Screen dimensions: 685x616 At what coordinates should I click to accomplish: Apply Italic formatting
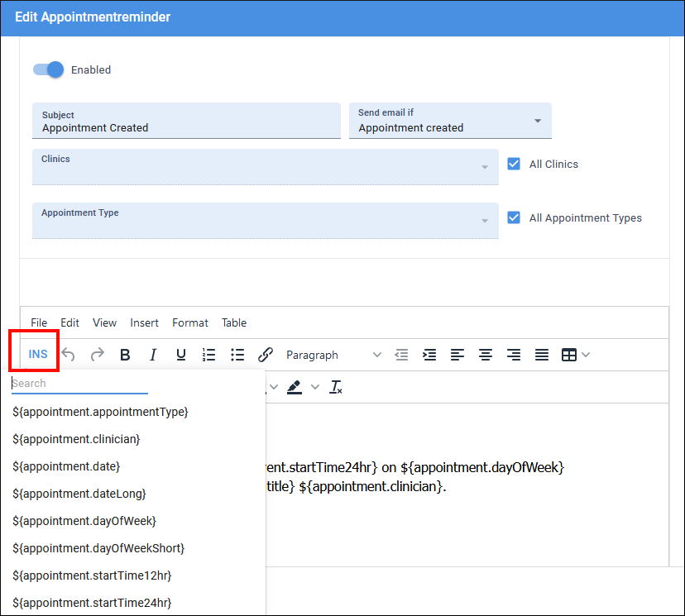(153, 354)
